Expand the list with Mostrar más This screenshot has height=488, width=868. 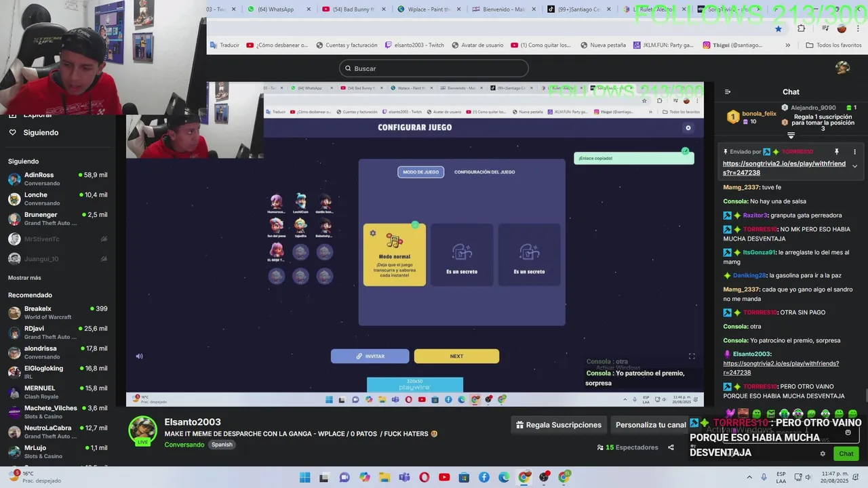(x=24, y=278)
